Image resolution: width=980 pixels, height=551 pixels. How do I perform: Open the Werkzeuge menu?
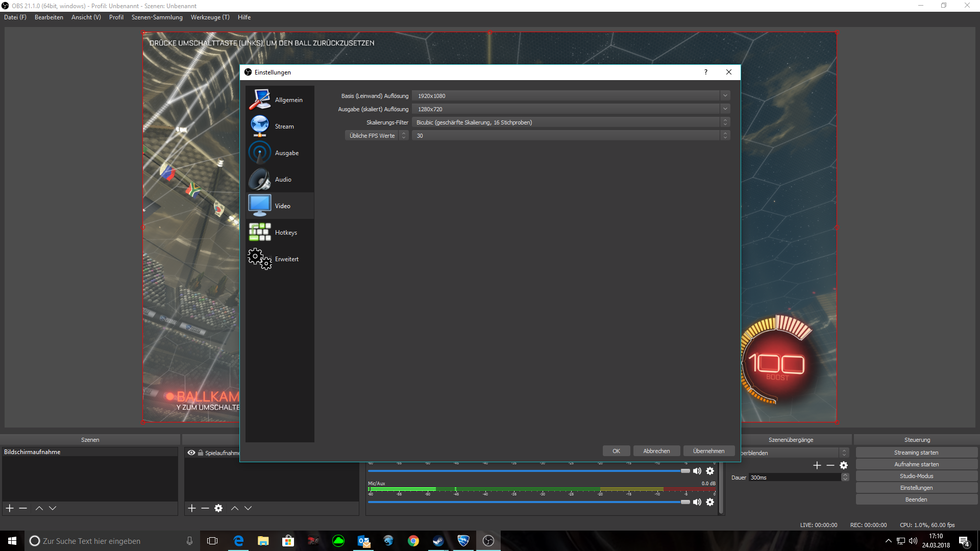[x=210, y=17]
